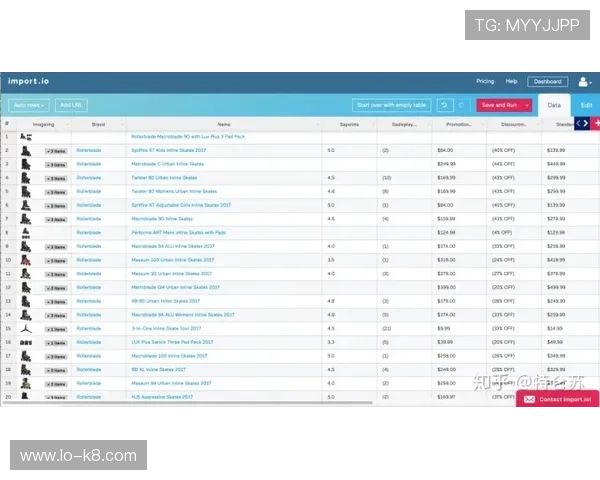Open Twister 80 Urban Inline Skates link
The height and width of the screenshot is (480, 600).
coord(164,178)
